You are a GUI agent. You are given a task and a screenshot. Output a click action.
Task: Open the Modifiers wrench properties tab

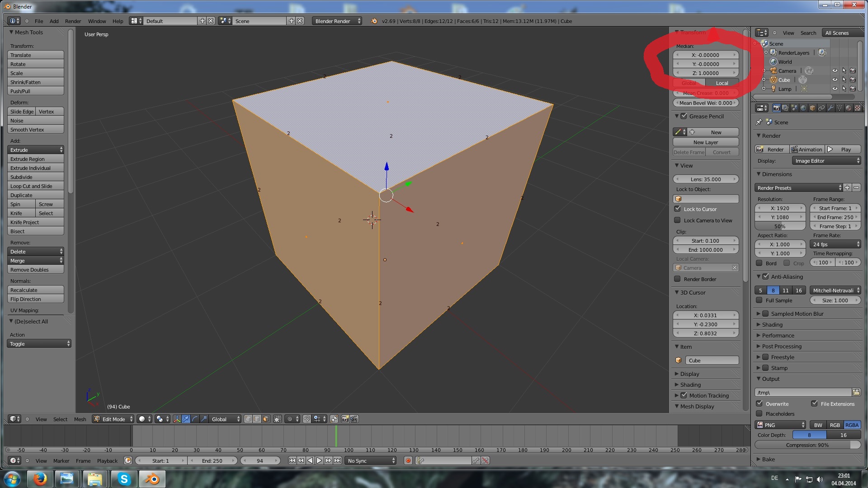830,108
